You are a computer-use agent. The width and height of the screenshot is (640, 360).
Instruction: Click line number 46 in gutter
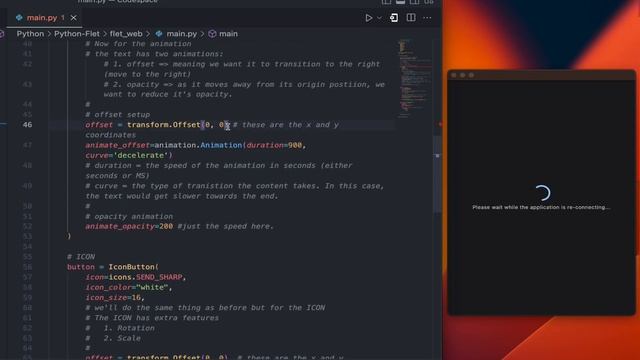[27, 125]
